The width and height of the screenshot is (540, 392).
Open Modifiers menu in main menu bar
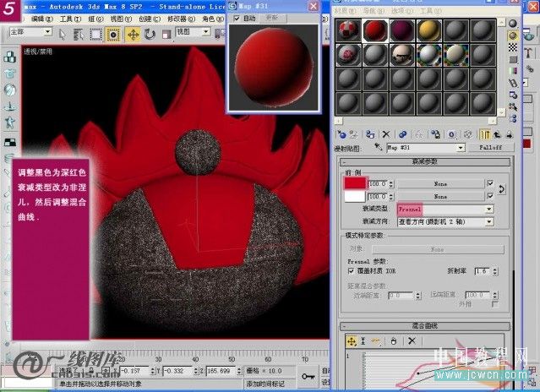click(182, 19)
